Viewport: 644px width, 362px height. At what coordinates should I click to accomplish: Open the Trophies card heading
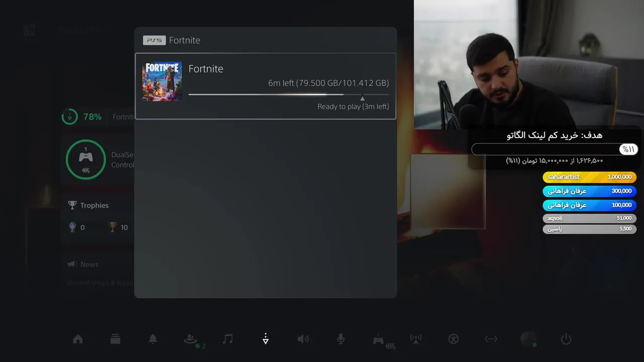94,205
